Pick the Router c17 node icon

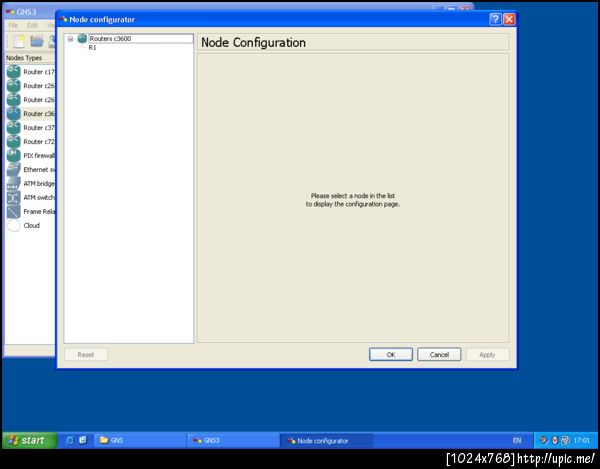tap(13, 72)
